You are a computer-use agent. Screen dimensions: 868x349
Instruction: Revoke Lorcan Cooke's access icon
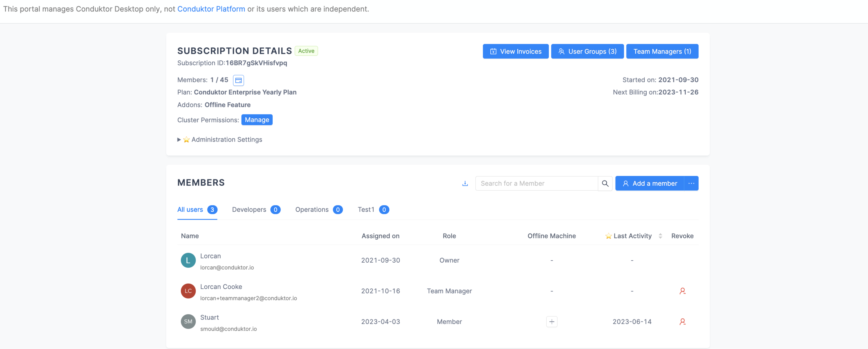coord(682,291)
